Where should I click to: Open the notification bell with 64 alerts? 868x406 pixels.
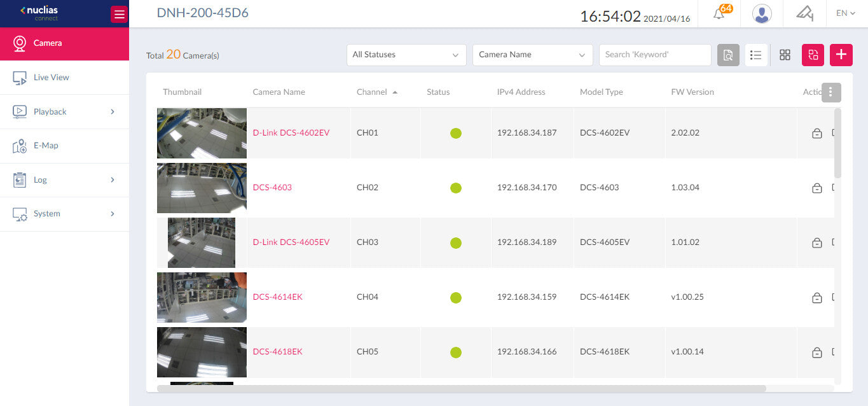tap(719, 14)
